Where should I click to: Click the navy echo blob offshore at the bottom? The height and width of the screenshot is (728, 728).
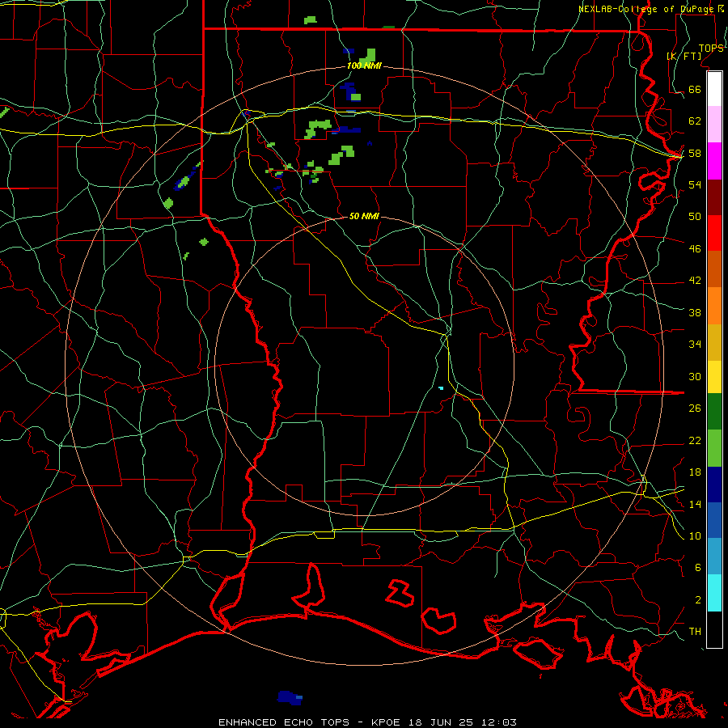coord(290,697)
